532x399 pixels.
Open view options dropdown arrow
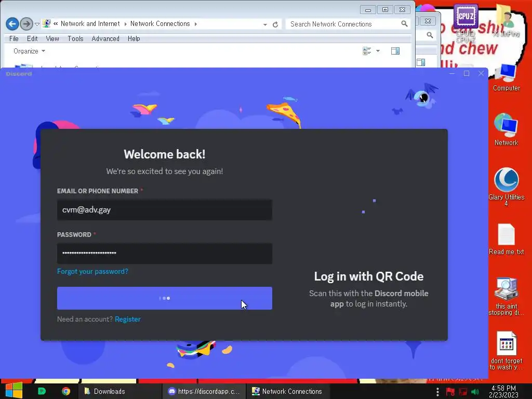click(378, 51)
